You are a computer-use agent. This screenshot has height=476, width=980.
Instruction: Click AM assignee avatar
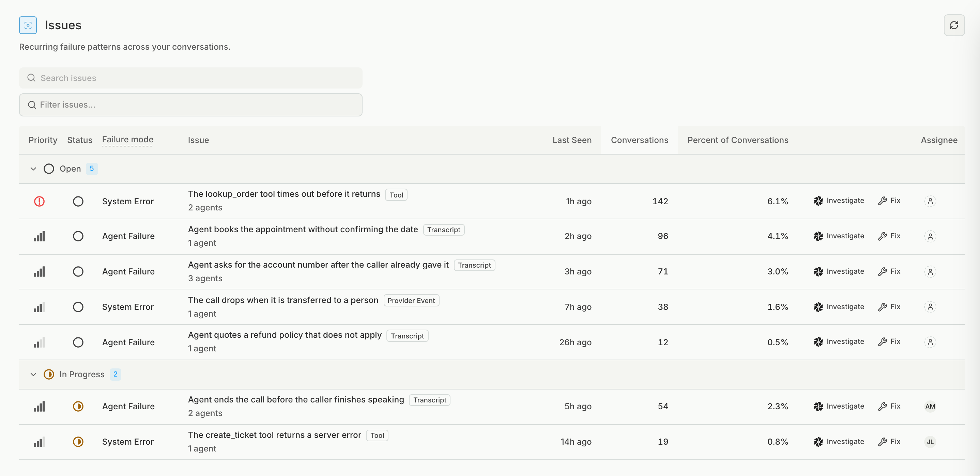point(930,407)
